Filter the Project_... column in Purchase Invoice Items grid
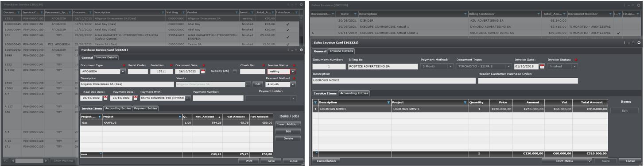 (x=99, y=117)
